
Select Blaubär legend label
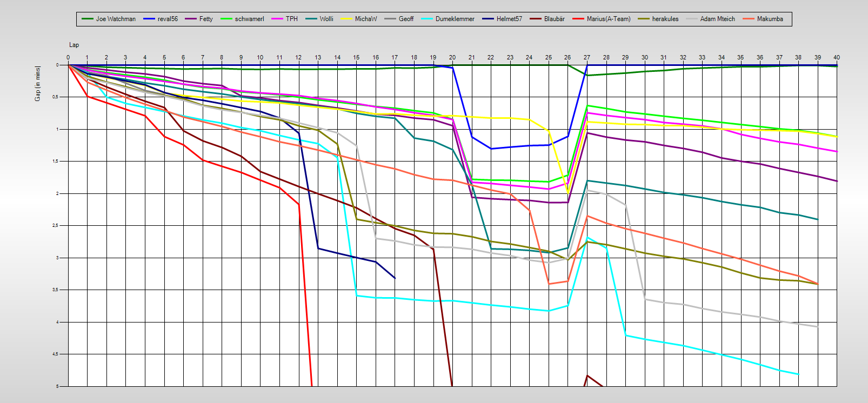click(x=555, y=19)
